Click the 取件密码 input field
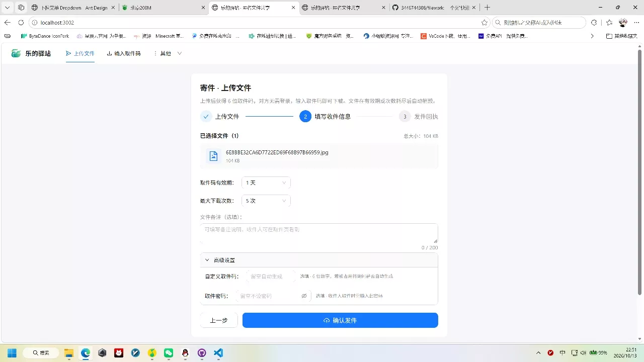 [273, 296]
